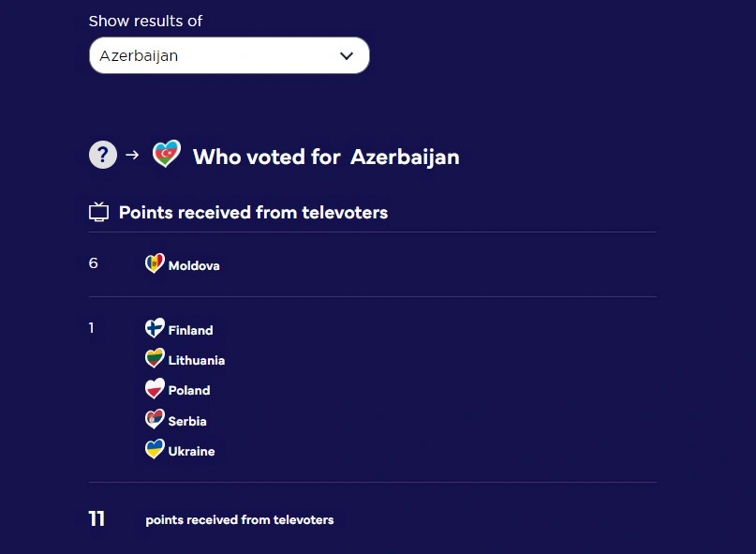The image size is (756, 554).
Task: Select the Serbia country name
Action: tap(187, 422)
